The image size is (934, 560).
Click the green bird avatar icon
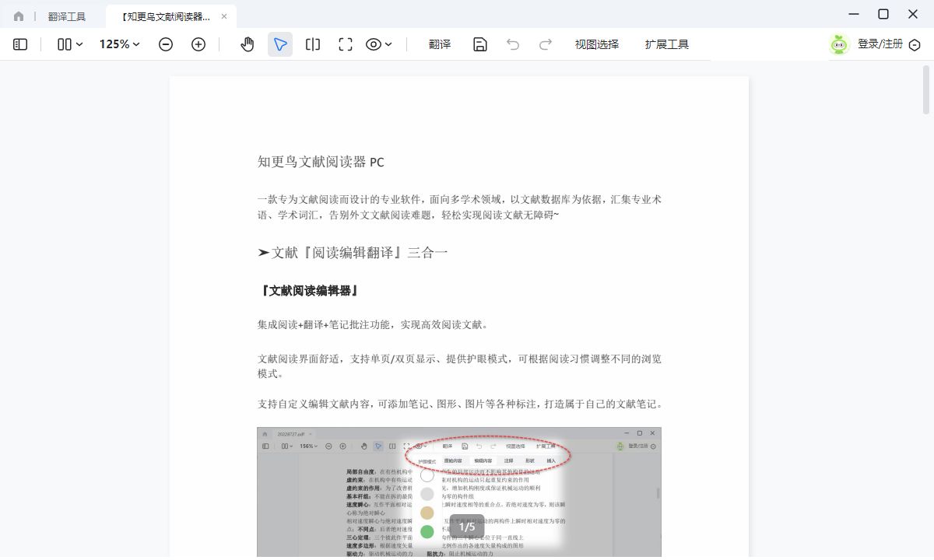(839, 44)
